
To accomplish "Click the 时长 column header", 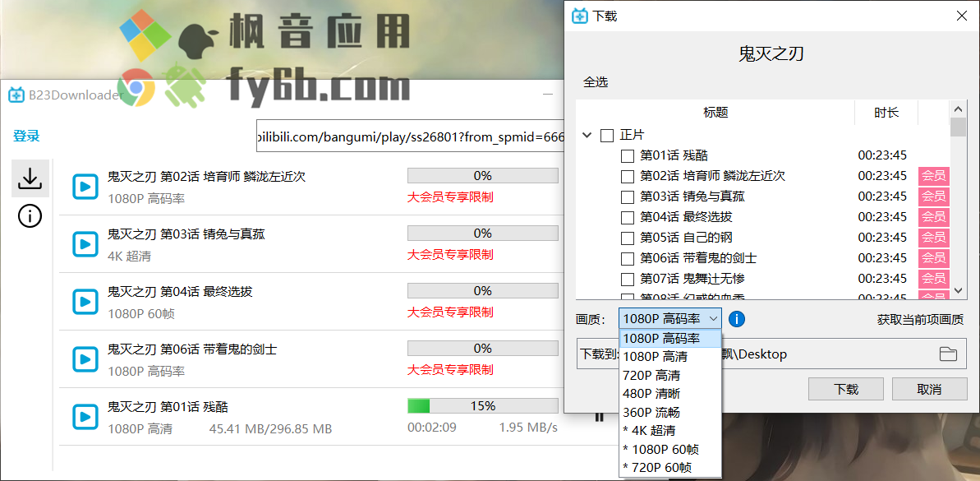I will pos(886,113).
